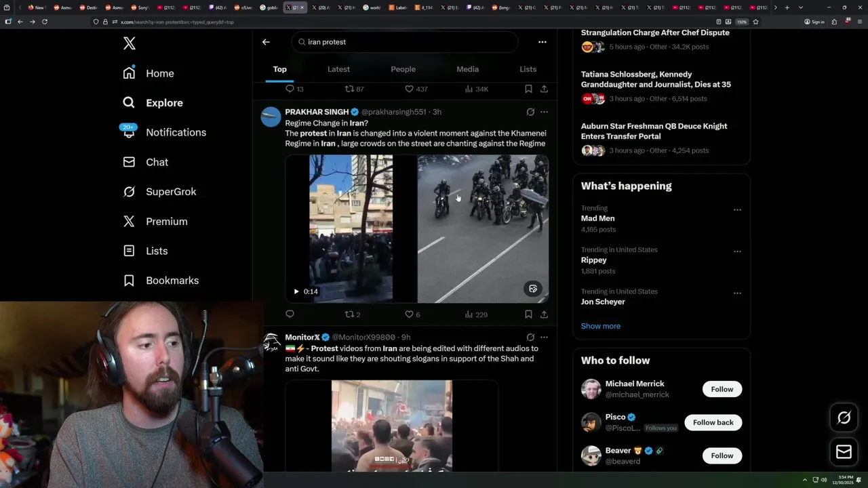This screenshot has width=868, height=488.
Task: Open more options on MonitorX post
Action: point(544,338)
